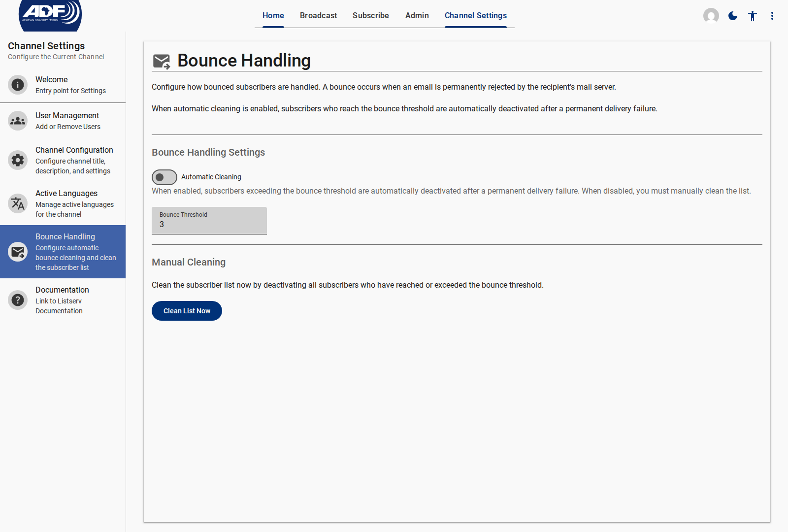Open the Broadcast tab

[x=319, y=16]
